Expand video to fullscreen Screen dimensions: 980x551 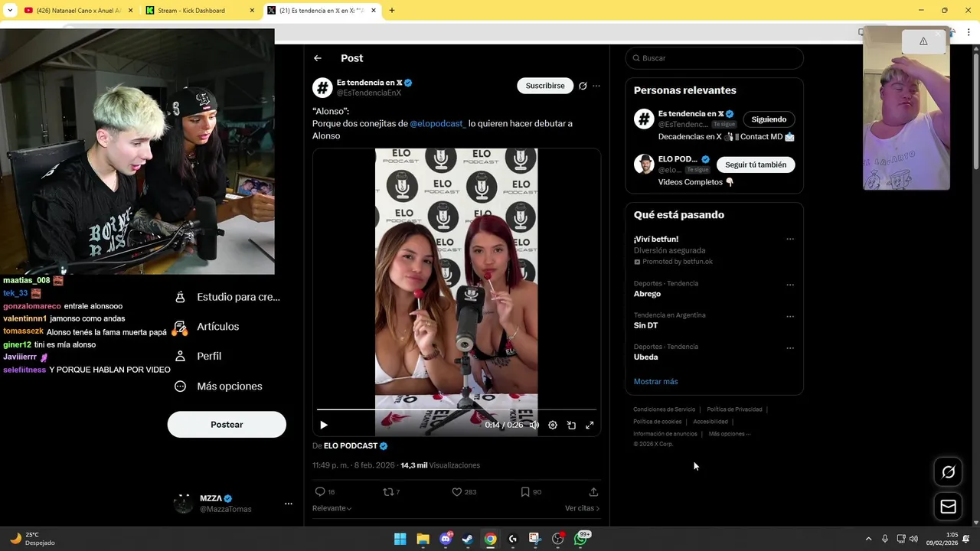point(590,425)
